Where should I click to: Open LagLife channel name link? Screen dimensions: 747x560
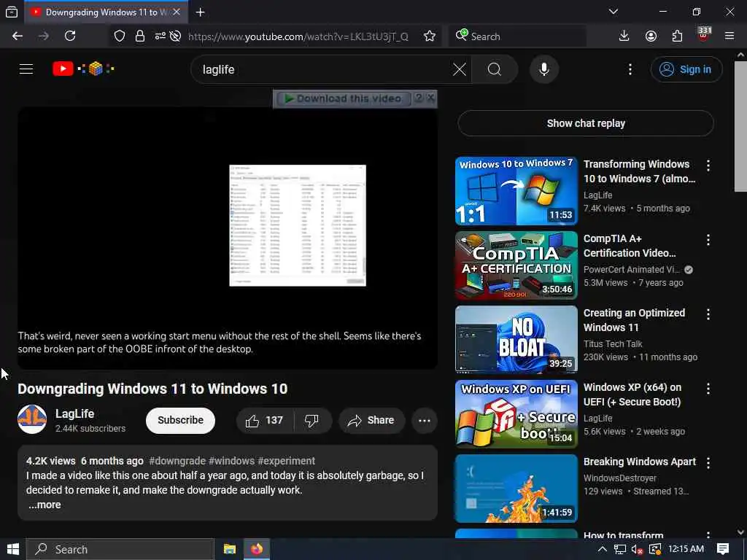75,414
